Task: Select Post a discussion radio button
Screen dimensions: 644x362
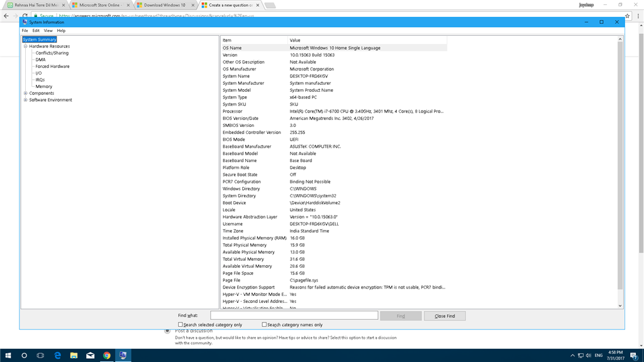Action: (167, 331)
